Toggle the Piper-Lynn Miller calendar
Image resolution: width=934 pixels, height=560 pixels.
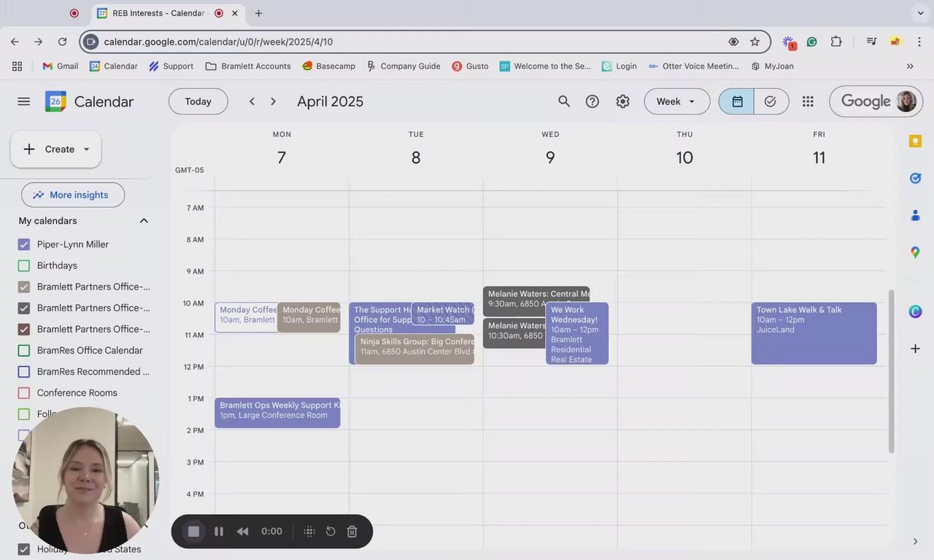coord(24,244)
